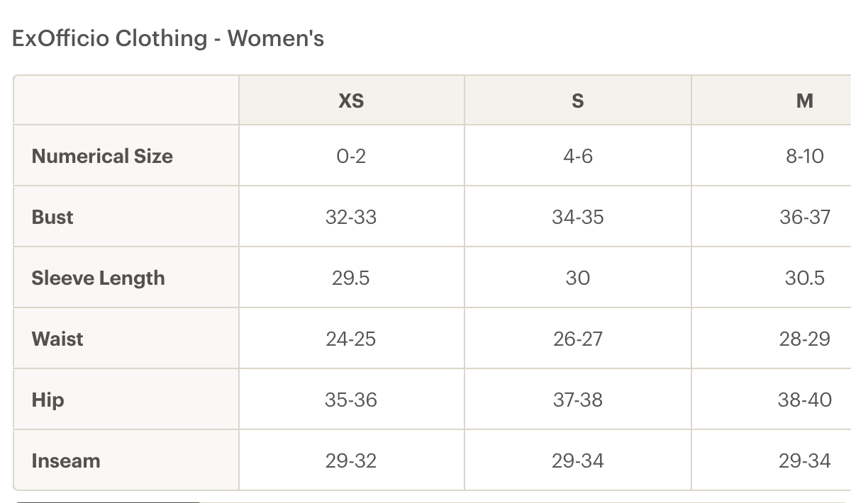Select the XS column header
Screen dimensions: 868x503
351,101
